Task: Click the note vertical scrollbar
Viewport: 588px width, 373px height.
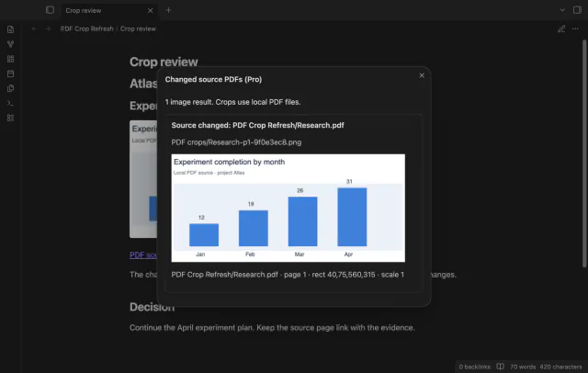Action: [584, 153]
